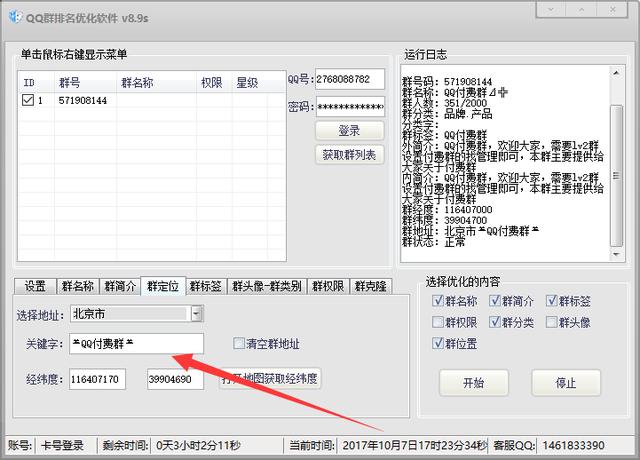This screenshot has width=640, height=460.
Task: Toggle the 群简介 optimization checkbox
Action: click(x=495, y=301)
